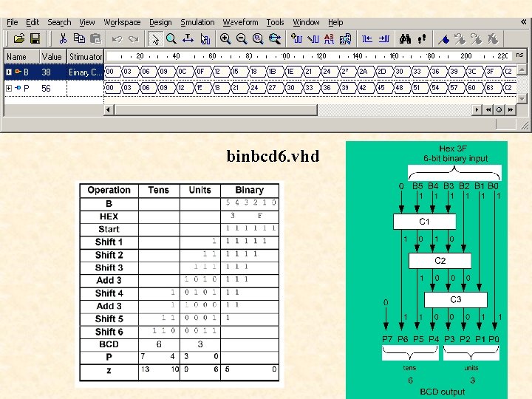Image resolution: width=532 pixels, height=399 pixels.
Task: Select the P signal value 56
Action: point(46,89)
